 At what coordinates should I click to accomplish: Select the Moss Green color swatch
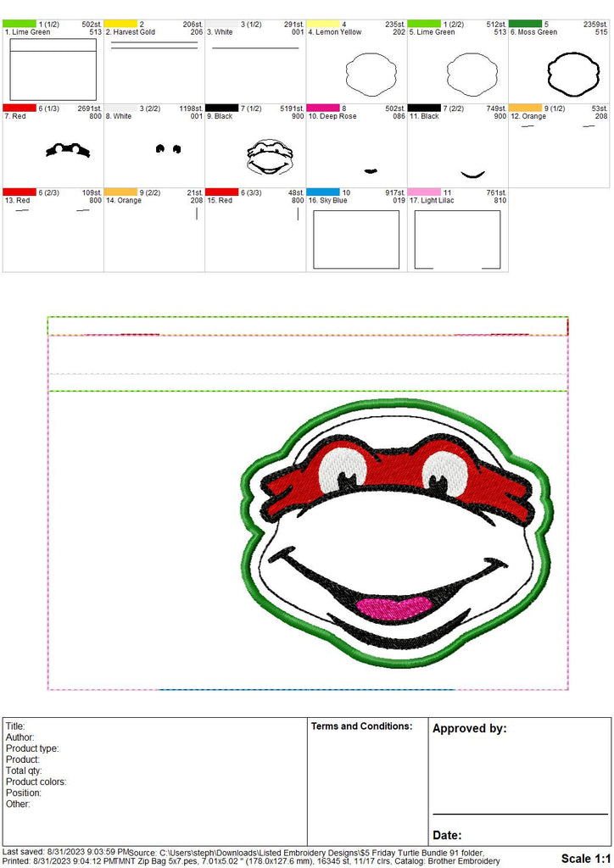[526, 24]
